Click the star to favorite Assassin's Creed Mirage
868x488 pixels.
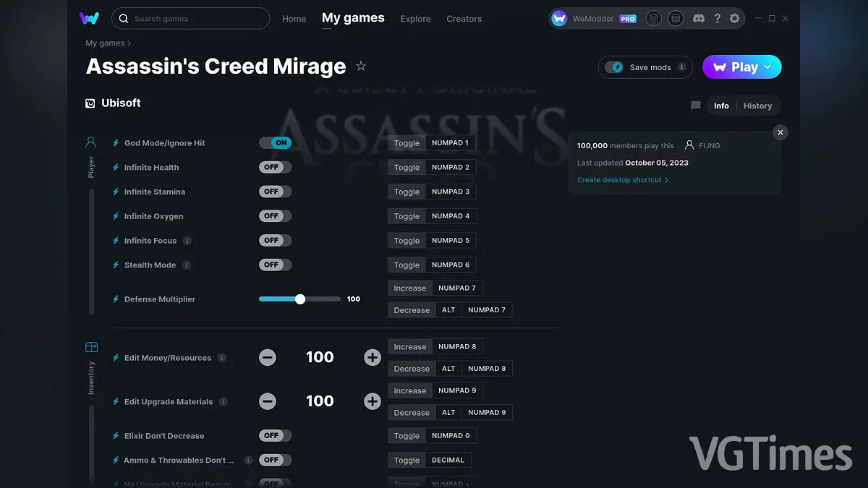click(361, 66)
